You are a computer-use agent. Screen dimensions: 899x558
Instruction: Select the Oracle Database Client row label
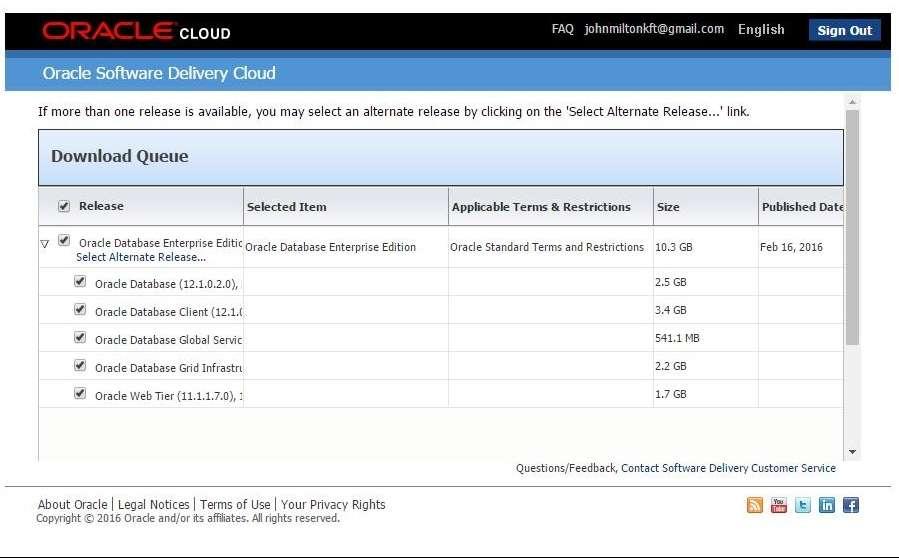(169, 312)
